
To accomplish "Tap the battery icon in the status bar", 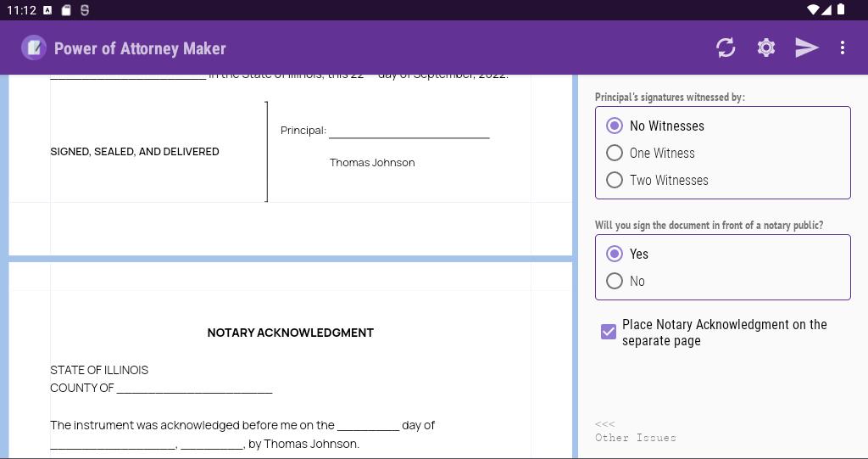I will [841, 9].
